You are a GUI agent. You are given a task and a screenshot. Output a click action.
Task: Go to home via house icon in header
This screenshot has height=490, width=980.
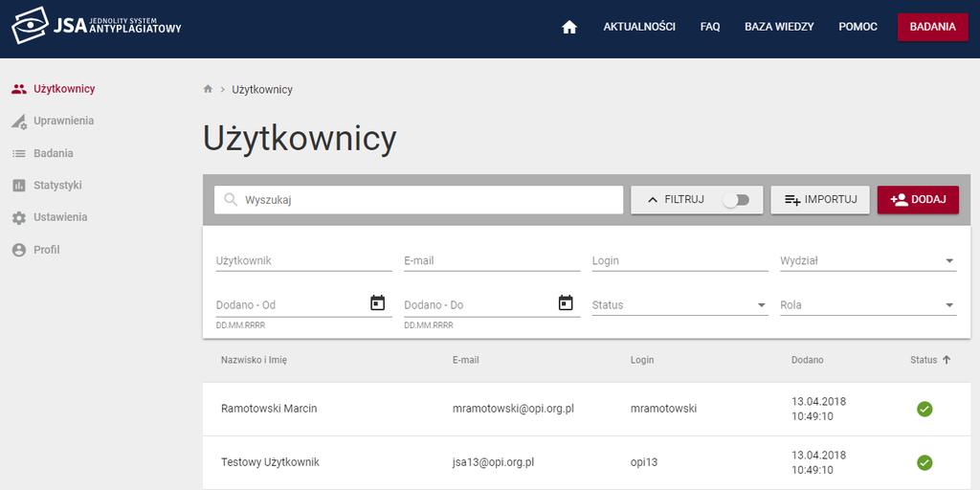(x=568, y=27)
